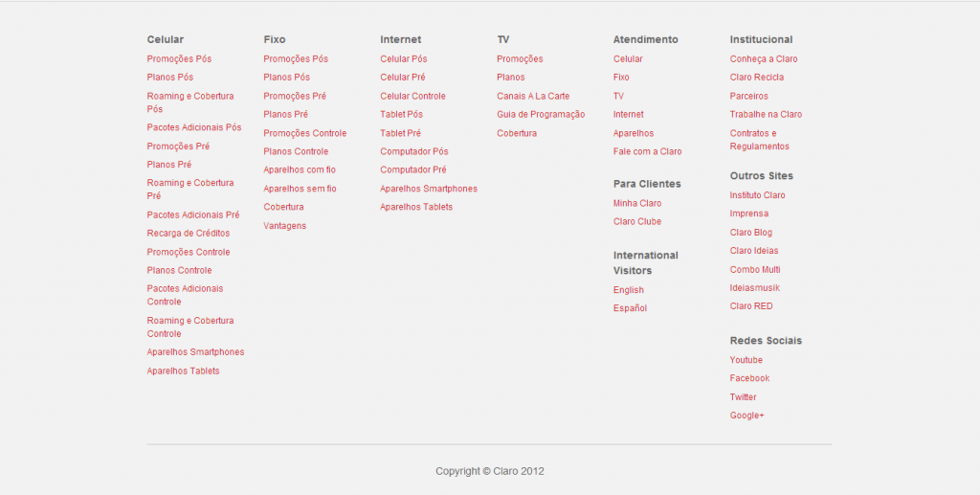Click Trabalhe na Claro link
980x495 pixels.
766,114
